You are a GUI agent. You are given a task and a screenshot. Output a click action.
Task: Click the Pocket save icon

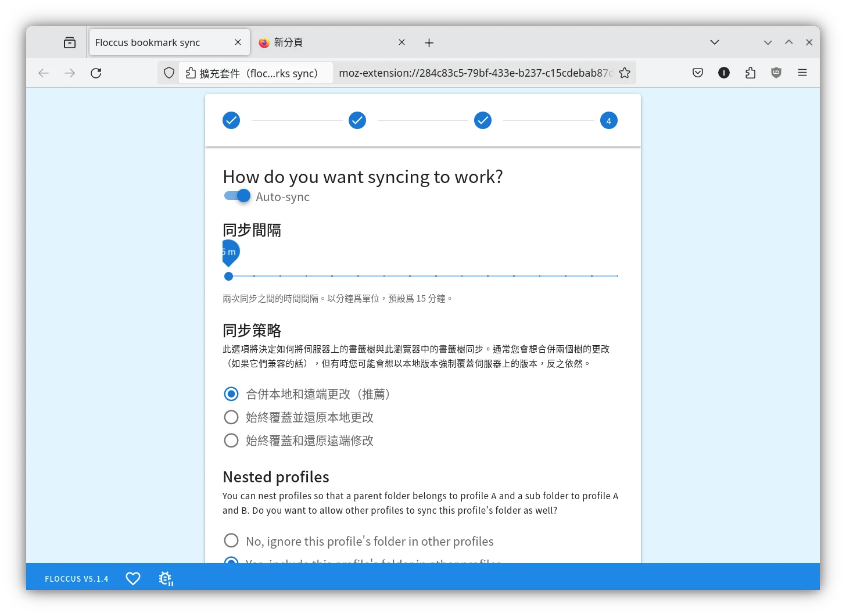coord(698,73)
